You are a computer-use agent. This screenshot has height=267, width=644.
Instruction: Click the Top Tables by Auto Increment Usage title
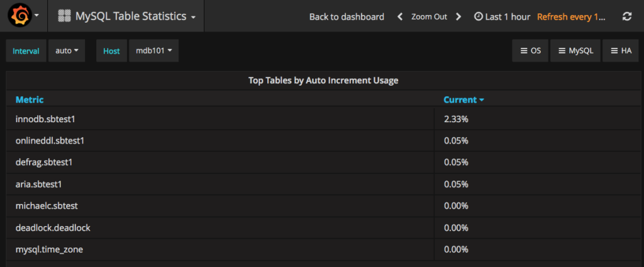click(323, 81)
